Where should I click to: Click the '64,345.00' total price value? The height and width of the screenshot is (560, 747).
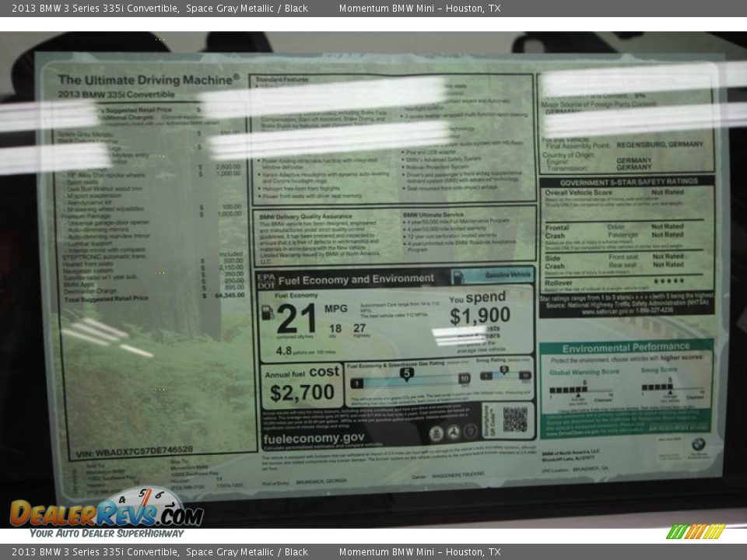point(230,296)
